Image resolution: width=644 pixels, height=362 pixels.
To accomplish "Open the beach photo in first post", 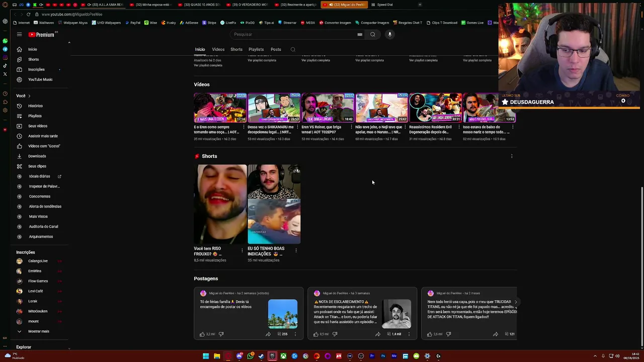I will 283,314.
